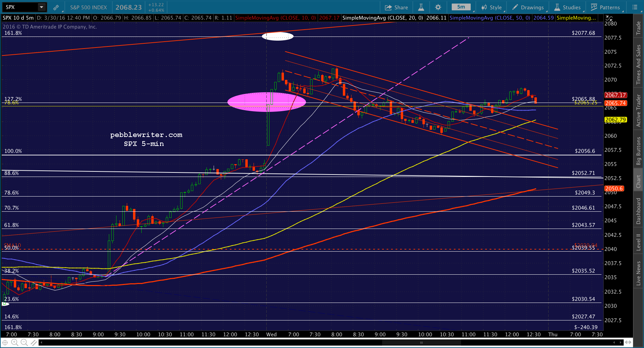This screenshot has width=644, height=348.
Task: Click the scrollbar right arrow pair
Action: coord(618,342)
